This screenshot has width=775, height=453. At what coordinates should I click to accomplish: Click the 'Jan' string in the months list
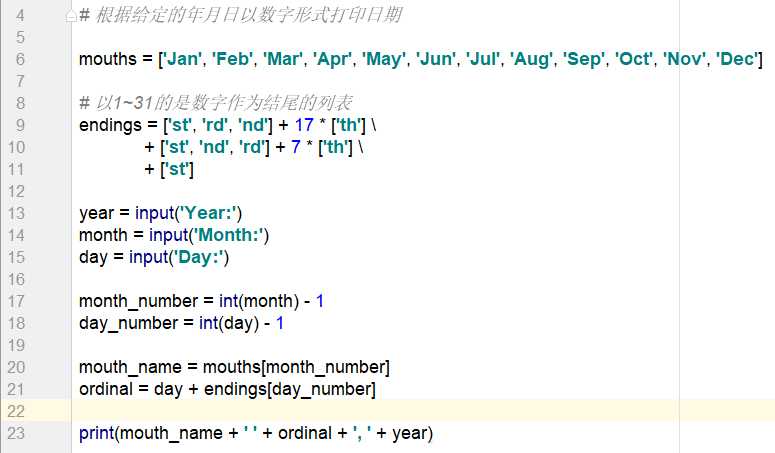coord(182,59)
